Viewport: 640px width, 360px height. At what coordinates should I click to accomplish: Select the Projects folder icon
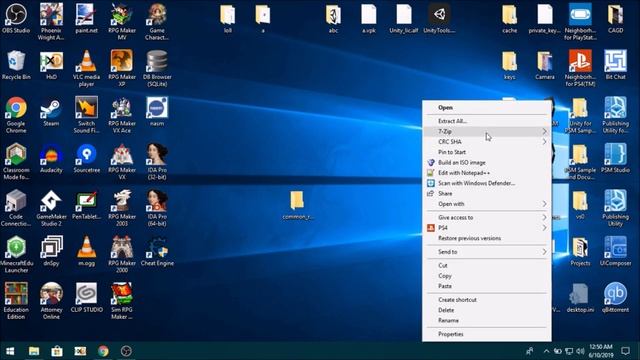580,251
